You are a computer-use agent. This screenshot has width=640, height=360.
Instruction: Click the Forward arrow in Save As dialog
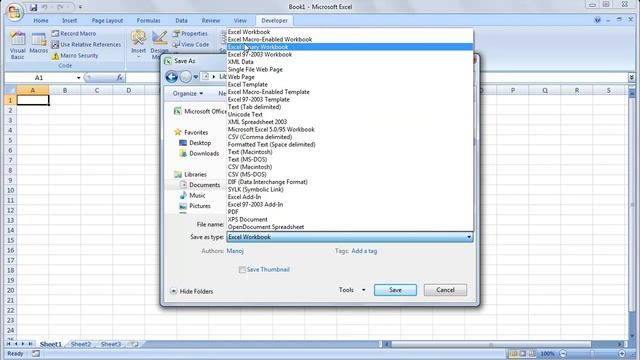point(185,77)
